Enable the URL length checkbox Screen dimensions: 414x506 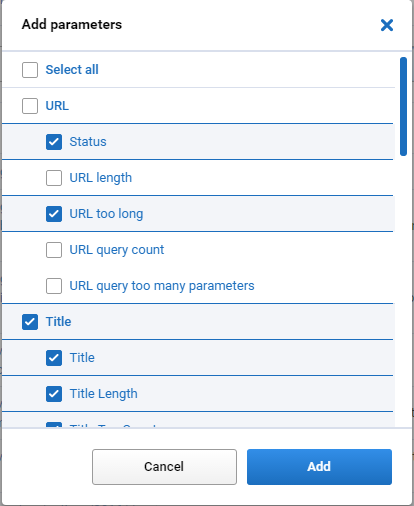tap(54, 178)
